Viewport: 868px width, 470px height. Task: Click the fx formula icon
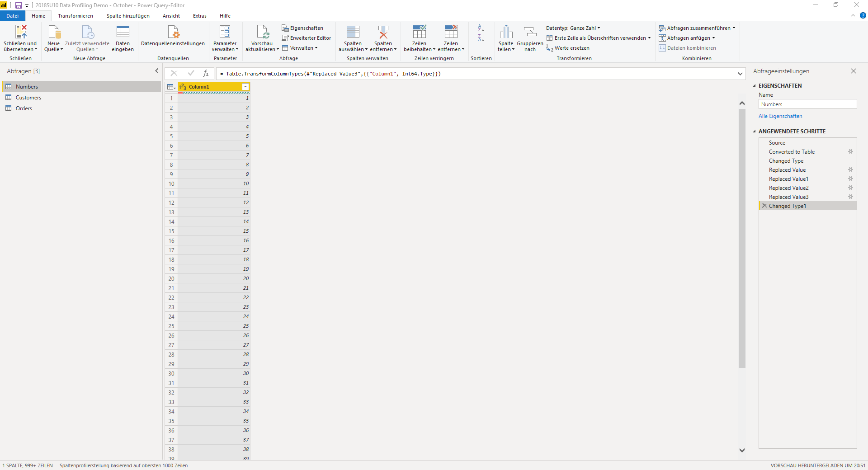click(x=206, y=73)
